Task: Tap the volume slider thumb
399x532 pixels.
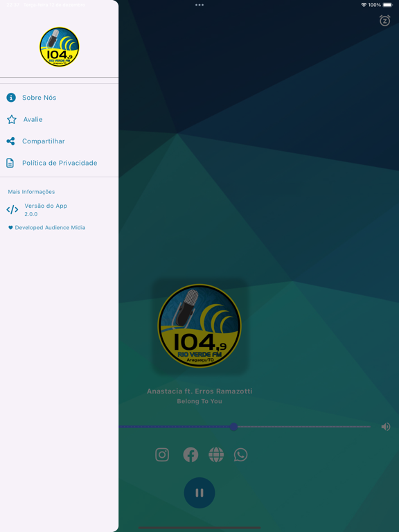Action: coord(233,427)
